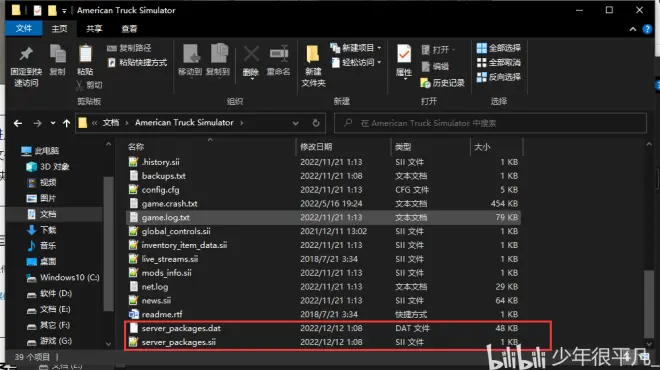
Task: Create a New folder (新建文件夹)
Action: [x=313, y=65]
